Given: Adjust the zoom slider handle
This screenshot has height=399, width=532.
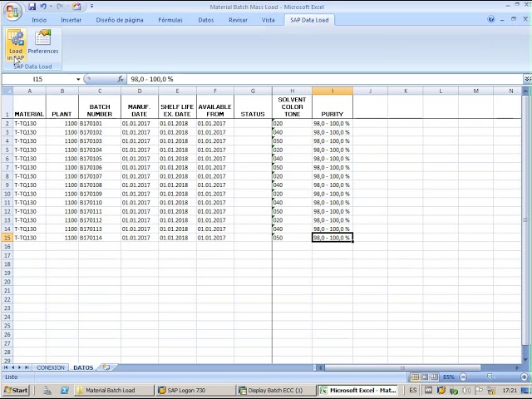Looking at the screenshot, I should (x=490, y=377).
